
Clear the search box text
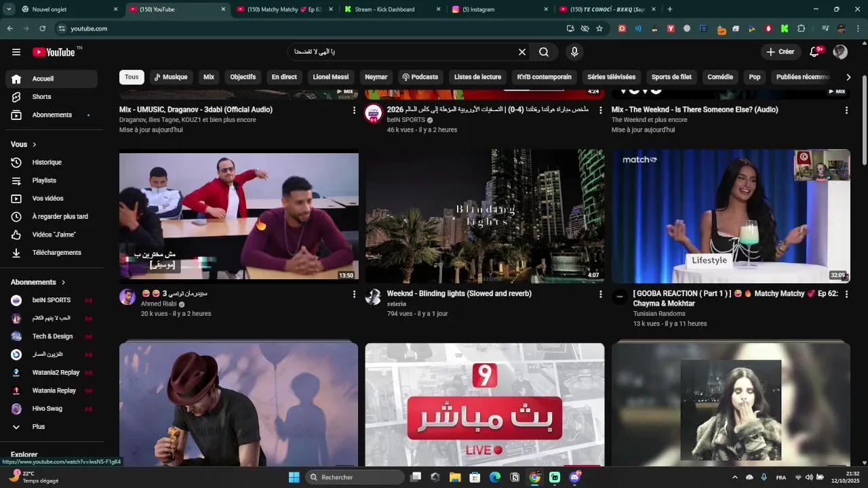pyautogui.click(x=522, y=52)
